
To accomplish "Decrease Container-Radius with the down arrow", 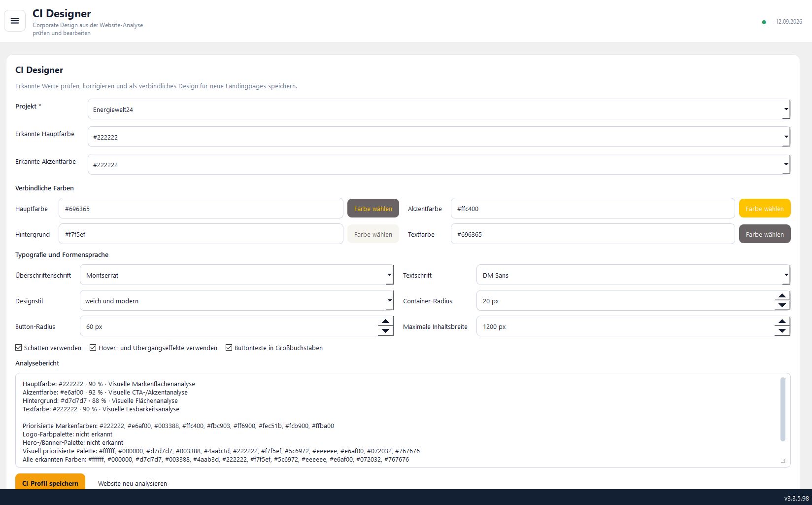I will pos(782,305).
